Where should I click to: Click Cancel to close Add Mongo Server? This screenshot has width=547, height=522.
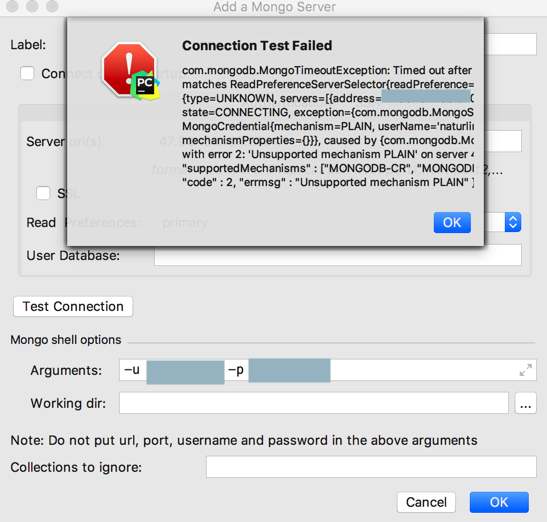coord(426,502)
